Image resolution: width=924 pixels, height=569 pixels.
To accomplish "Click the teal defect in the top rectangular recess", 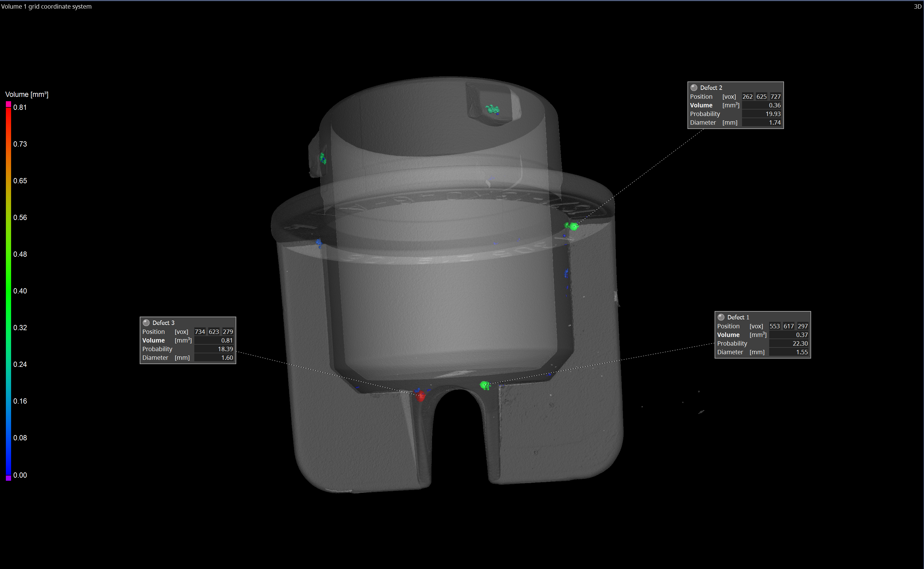I will tap(492, 110).
